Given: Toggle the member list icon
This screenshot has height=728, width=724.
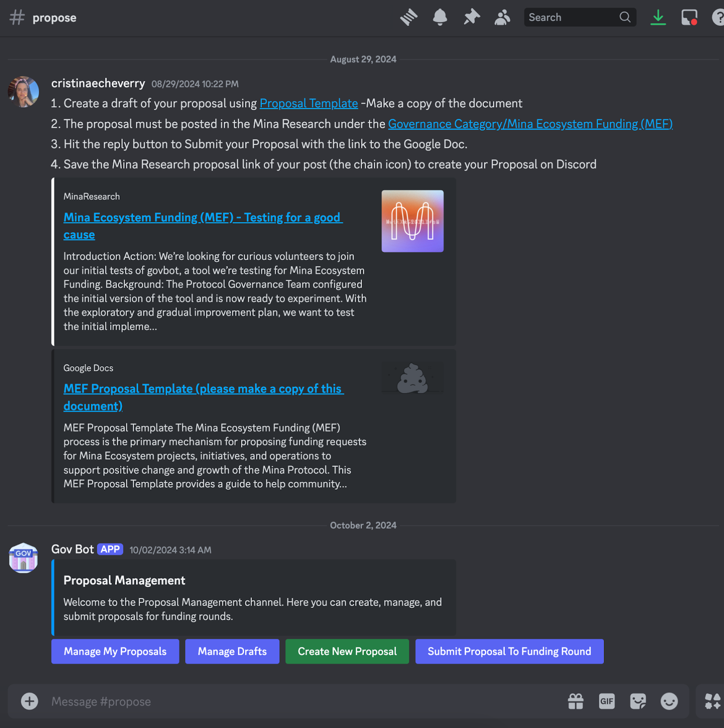Looking at the screenshot, I should [503, 18].
